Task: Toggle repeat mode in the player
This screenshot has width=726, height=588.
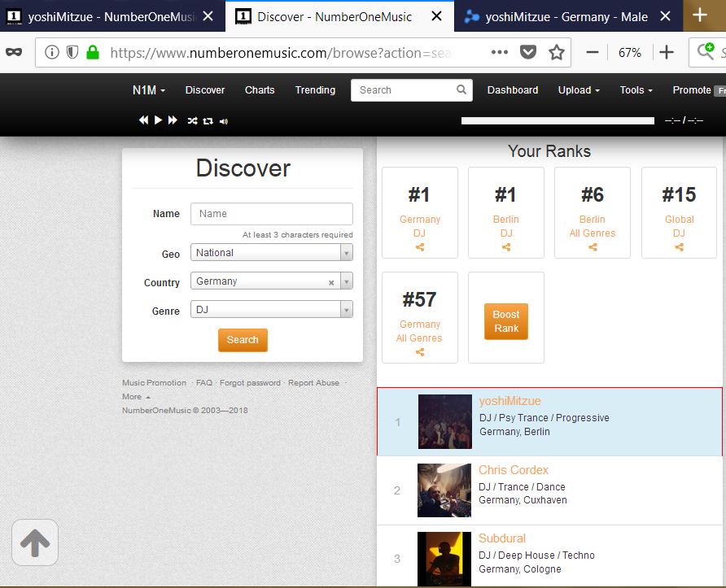Action: click(208, 121)
